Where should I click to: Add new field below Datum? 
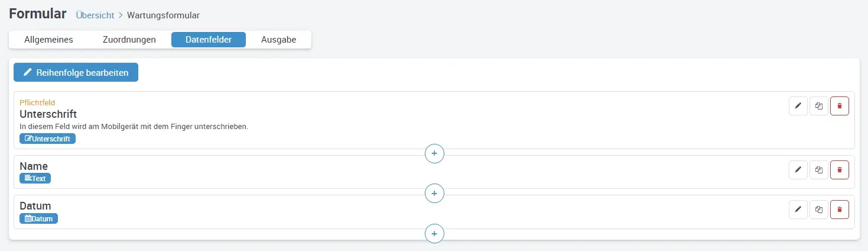click(x=434, y=233)
